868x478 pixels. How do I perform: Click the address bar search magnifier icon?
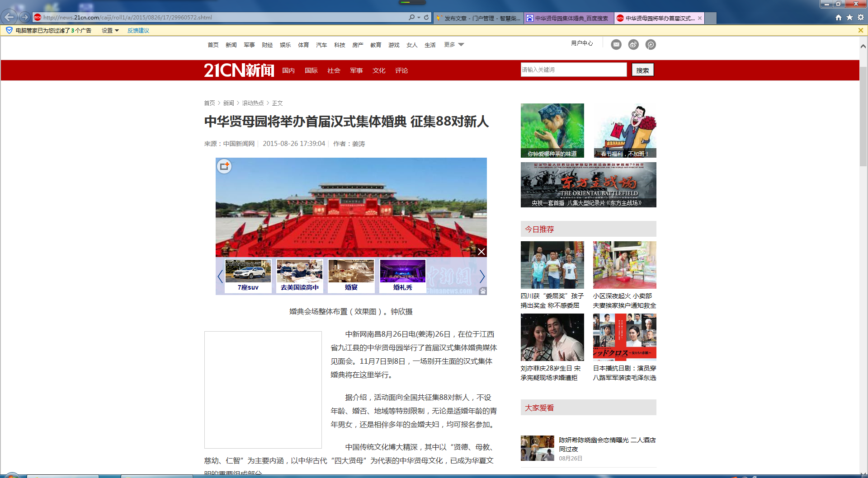(x=411, y=17)
